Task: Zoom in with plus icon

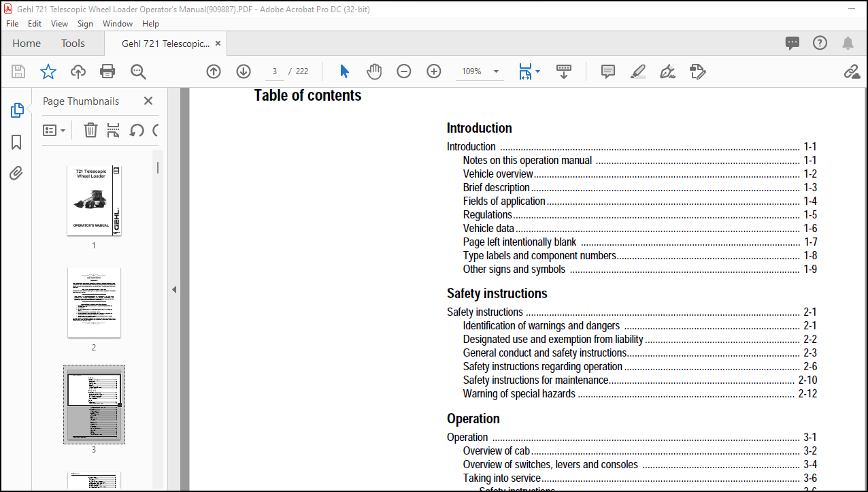Action: click(x=434, y=71)
